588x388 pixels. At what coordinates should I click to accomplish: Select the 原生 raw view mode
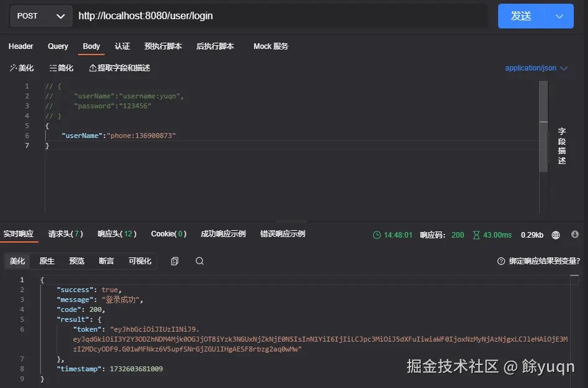47,261
